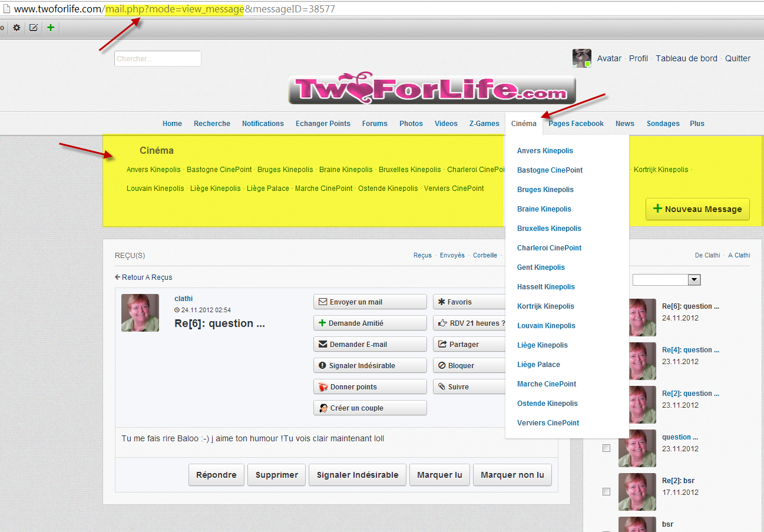Click the Marquer non lu button
Image resolution: width=764 pixels, height=532 pixels.
tap(512, 475)
